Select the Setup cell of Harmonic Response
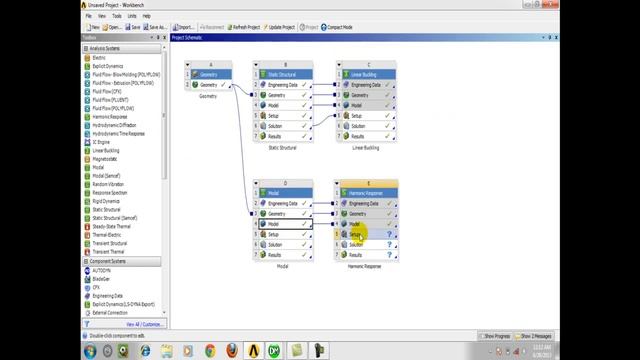The height and width of the screenshot is (360, 640). (369, 234)
